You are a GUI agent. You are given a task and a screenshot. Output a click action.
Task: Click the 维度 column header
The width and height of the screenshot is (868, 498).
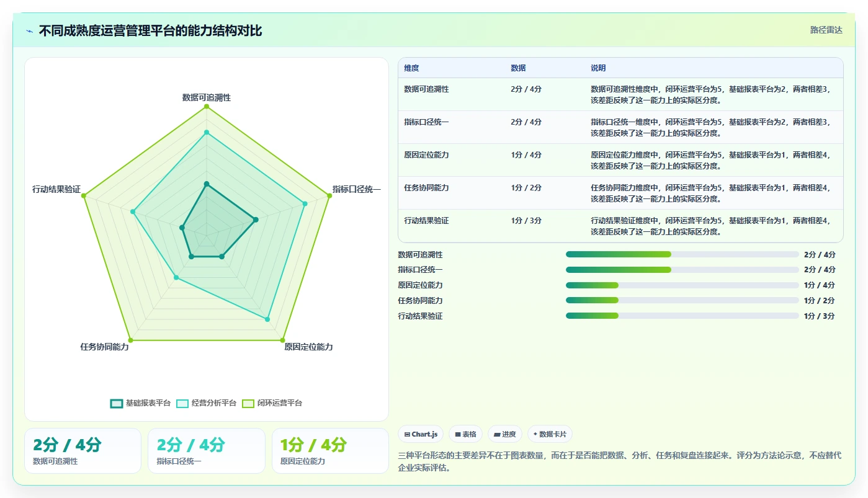coord(411,68)
